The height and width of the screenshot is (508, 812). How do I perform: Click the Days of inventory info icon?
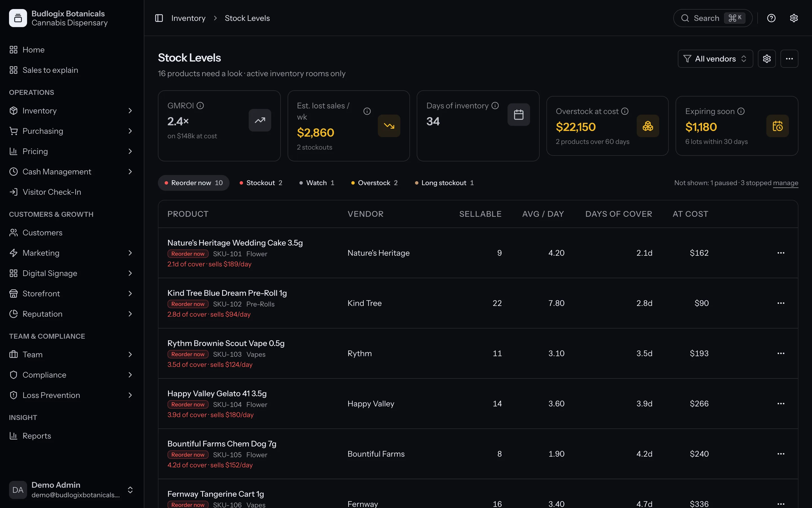click(x=495, y=106)
